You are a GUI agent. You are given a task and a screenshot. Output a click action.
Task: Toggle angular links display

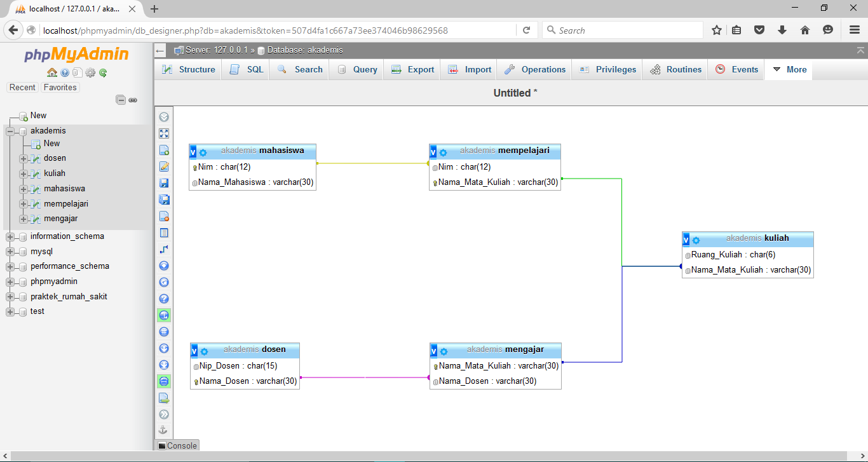164,315
